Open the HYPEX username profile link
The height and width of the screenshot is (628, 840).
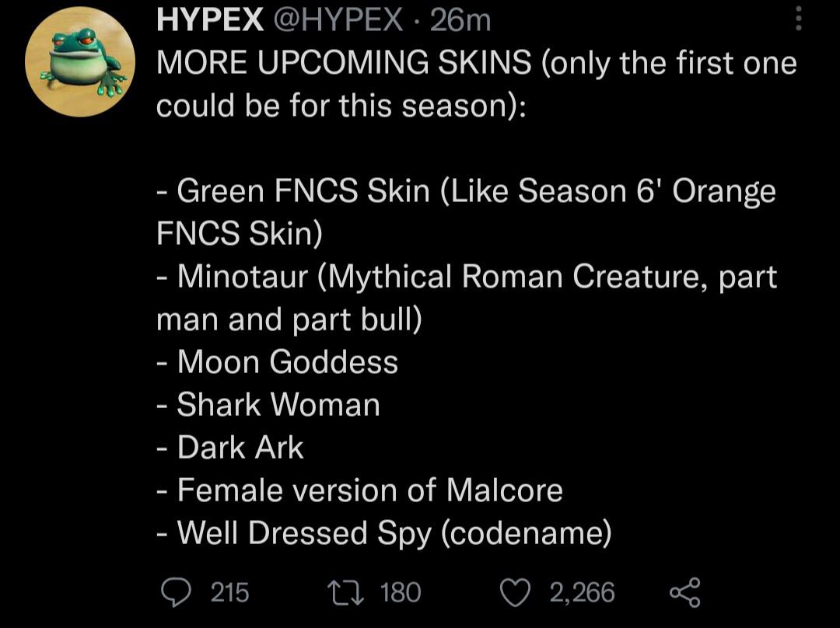pos(202,20)
